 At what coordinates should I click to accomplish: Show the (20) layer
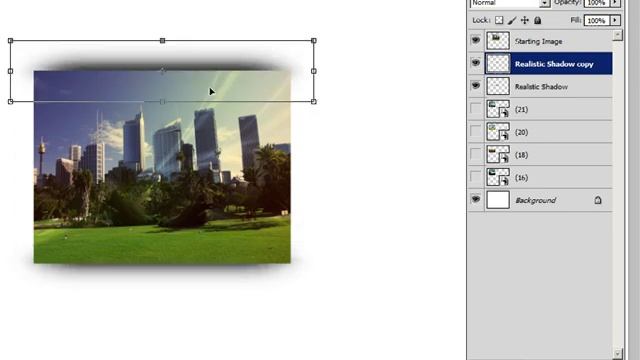(x=476, y=131)
